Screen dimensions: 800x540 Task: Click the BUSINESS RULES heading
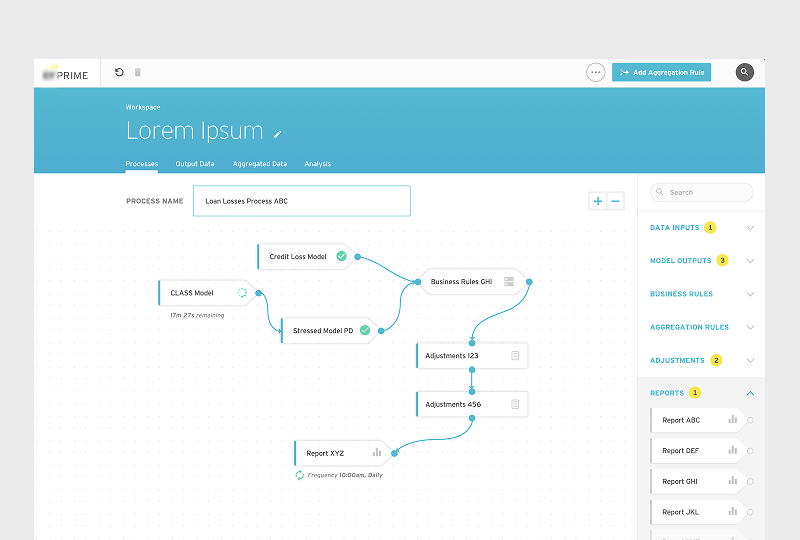[681, 294]
